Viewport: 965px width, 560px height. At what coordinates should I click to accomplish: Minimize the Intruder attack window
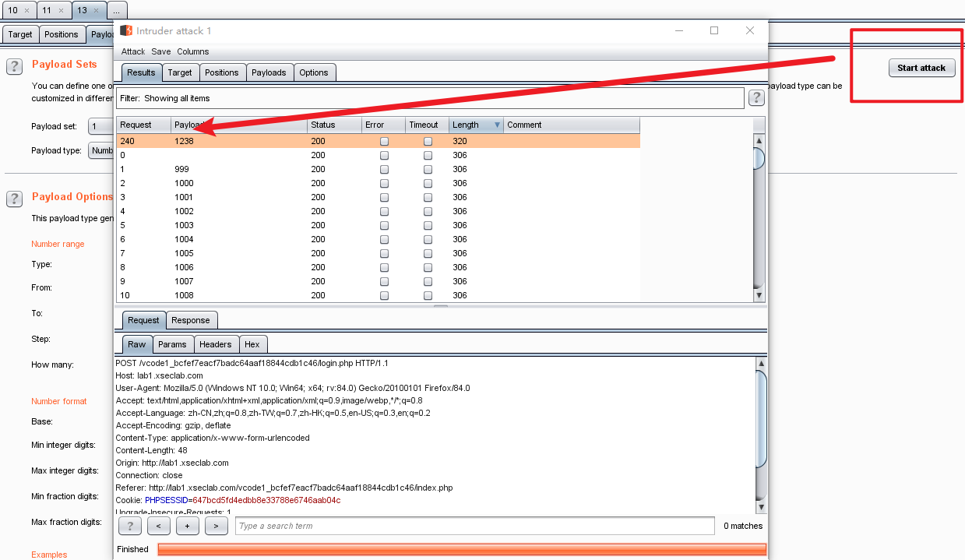pos(679,30)
